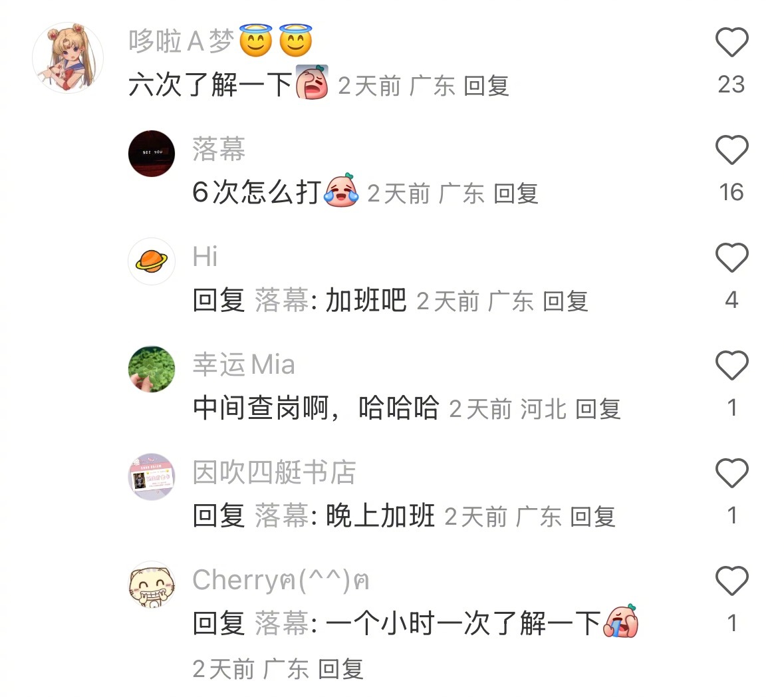
Task: Like Hi's reply 加班吧
Action: [x=731, y=257]
